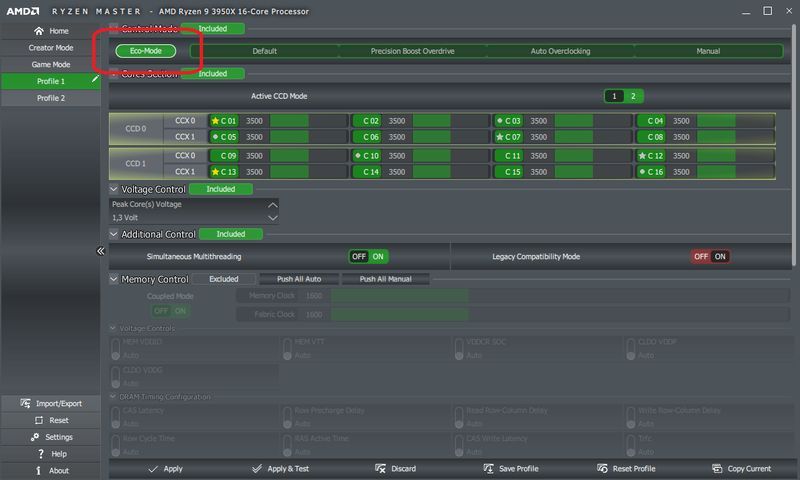Switch to Profile 2

[x=51, y=98]
